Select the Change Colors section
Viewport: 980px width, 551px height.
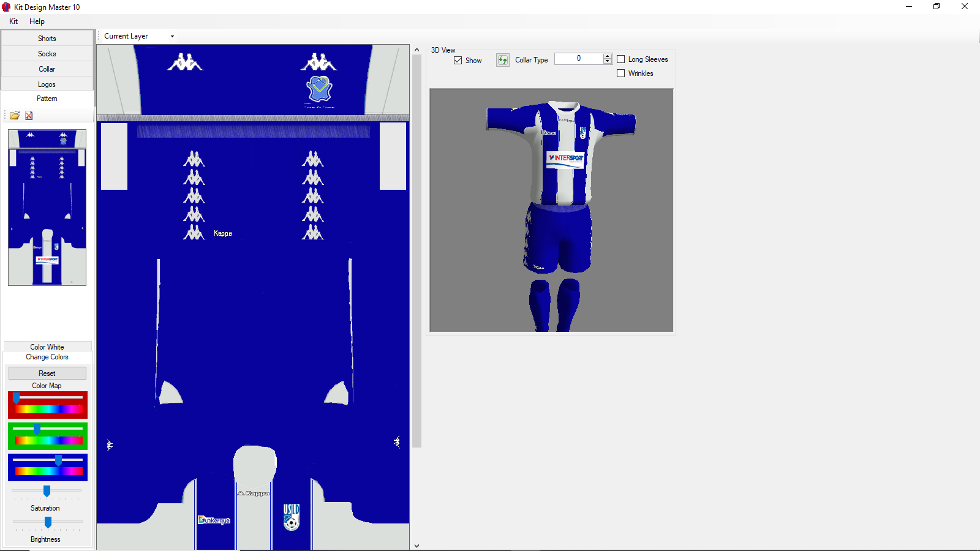(47, 357)
